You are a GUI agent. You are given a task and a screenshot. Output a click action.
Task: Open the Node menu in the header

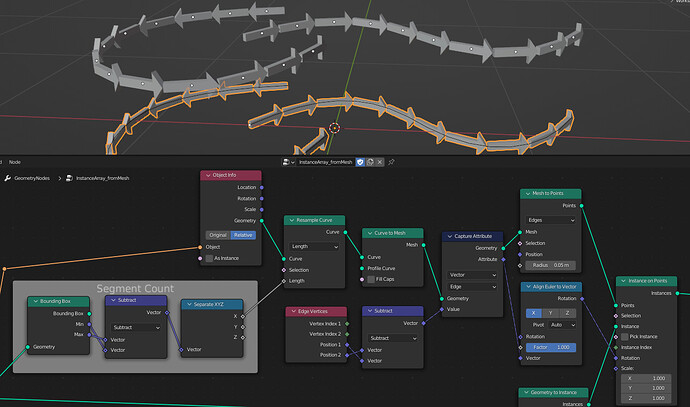pyautogui.click(x=15, y=162)
